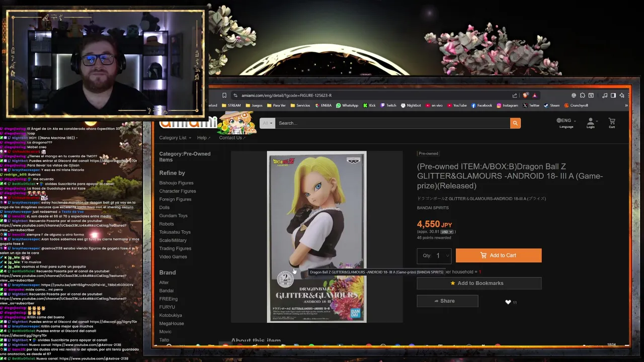The height and width of the screenshot is (362, 644).
Task: Select the Scale/Military filter
Action: click(x=173, y=240)
